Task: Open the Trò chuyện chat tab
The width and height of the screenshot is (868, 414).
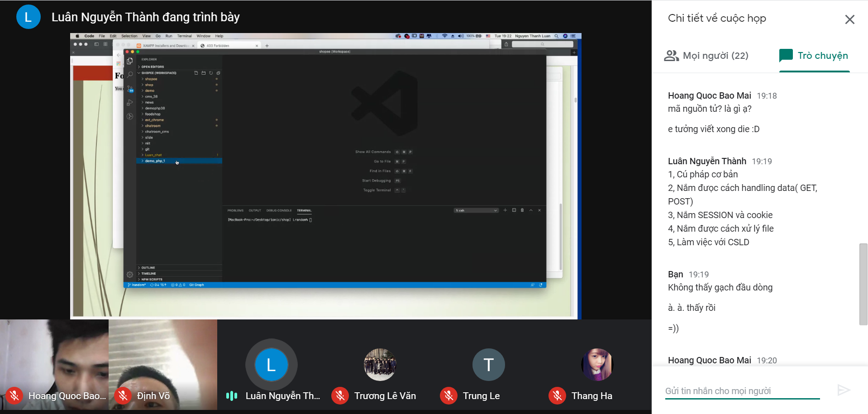Action: point(814,56)
